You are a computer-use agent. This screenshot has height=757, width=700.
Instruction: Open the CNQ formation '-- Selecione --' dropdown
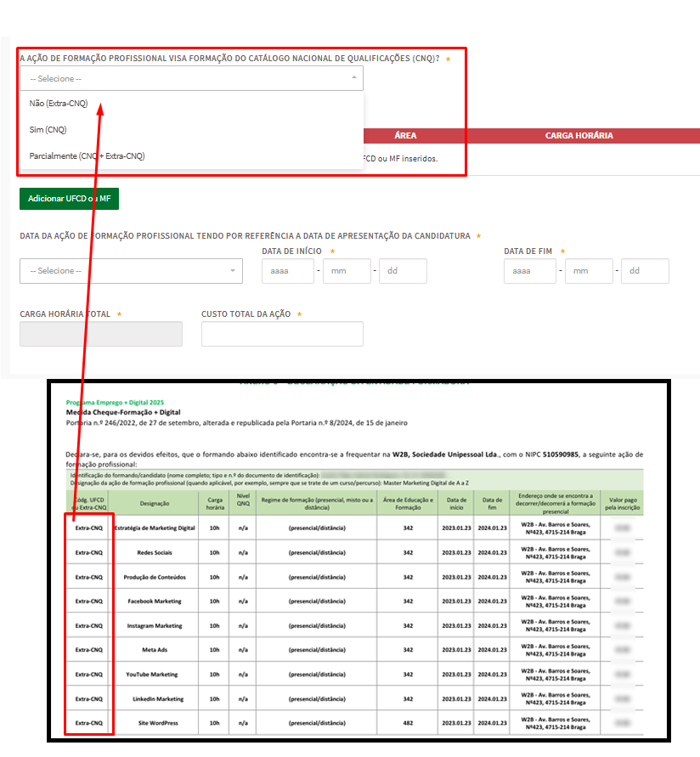191,78
